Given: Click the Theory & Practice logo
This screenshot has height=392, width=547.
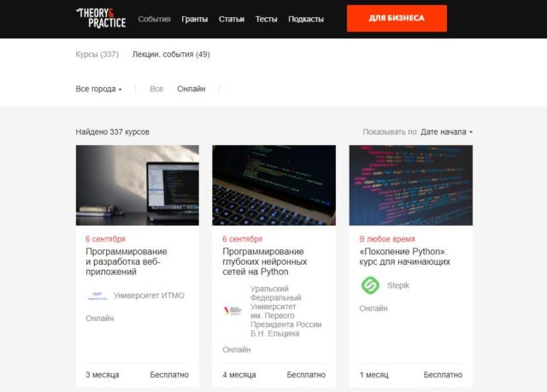Looking at the screenshot, I should click(100, 18).
